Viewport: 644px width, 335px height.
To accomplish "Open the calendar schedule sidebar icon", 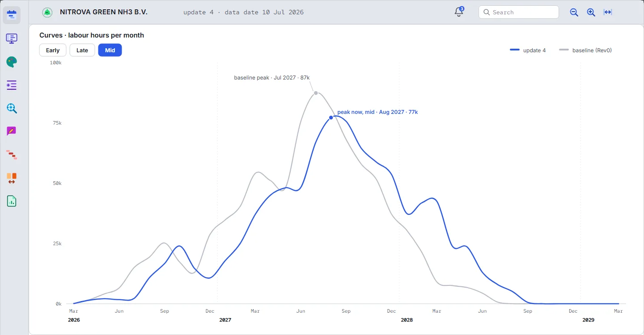I will click(x=12, y=15).
